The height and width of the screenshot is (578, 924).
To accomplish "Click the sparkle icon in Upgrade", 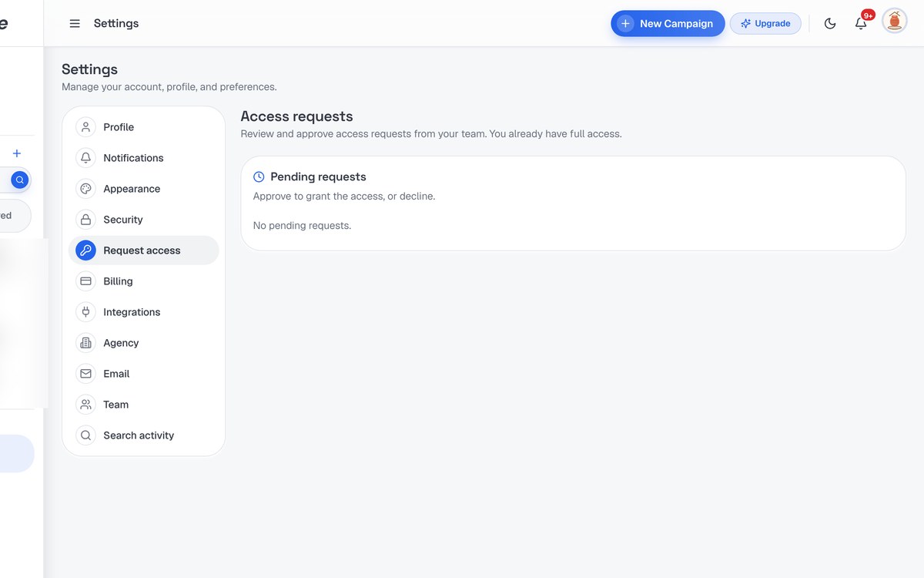I will (x=745, y=24).
